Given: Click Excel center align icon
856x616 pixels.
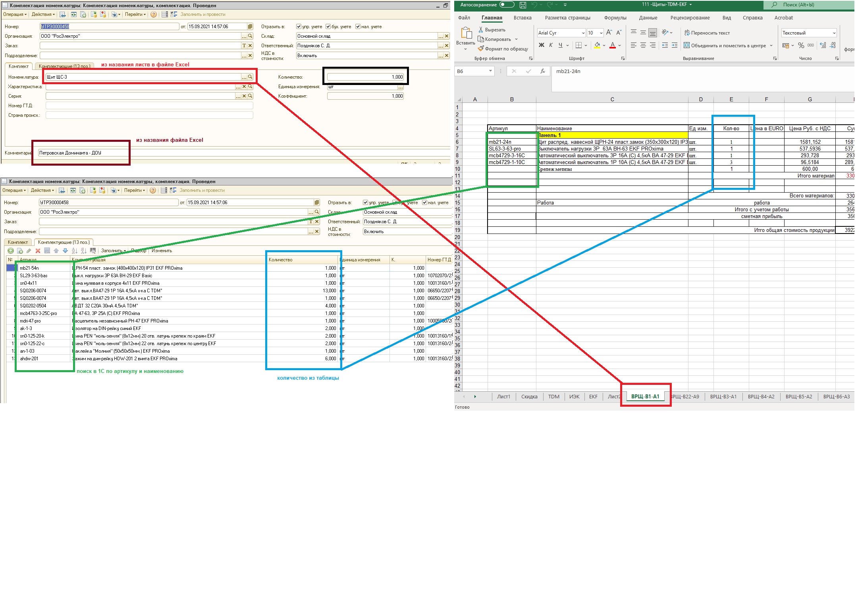Looking at the screenshot, I should 643,45.
